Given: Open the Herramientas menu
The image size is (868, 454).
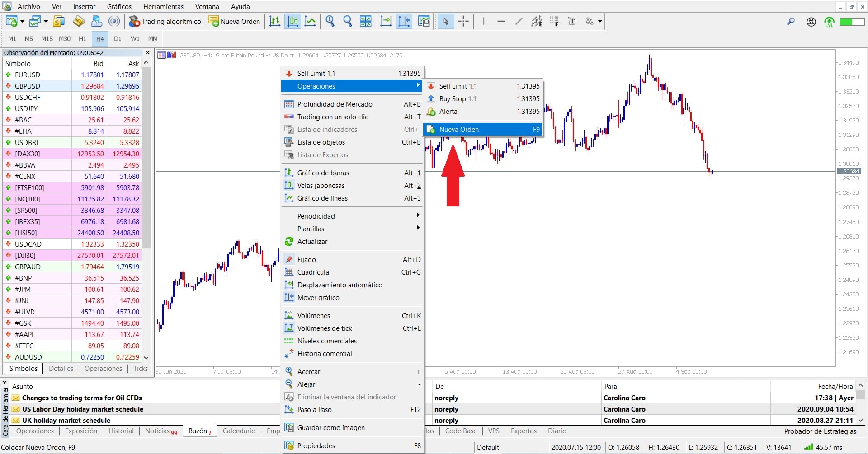Looking at the screenshot, I should click(164, 6).
